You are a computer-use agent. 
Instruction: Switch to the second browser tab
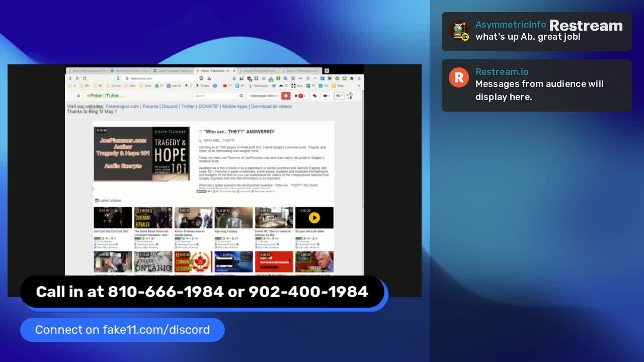click(x=131, y=70)
